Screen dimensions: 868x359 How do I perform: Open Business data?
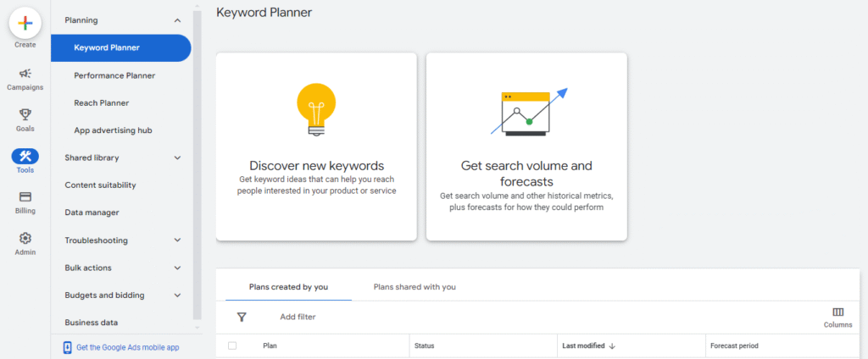pos(92,323)
